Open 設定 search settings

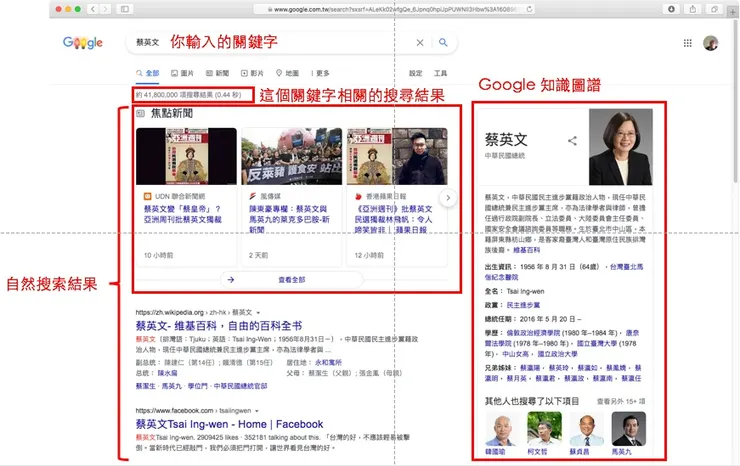(415, 73)
